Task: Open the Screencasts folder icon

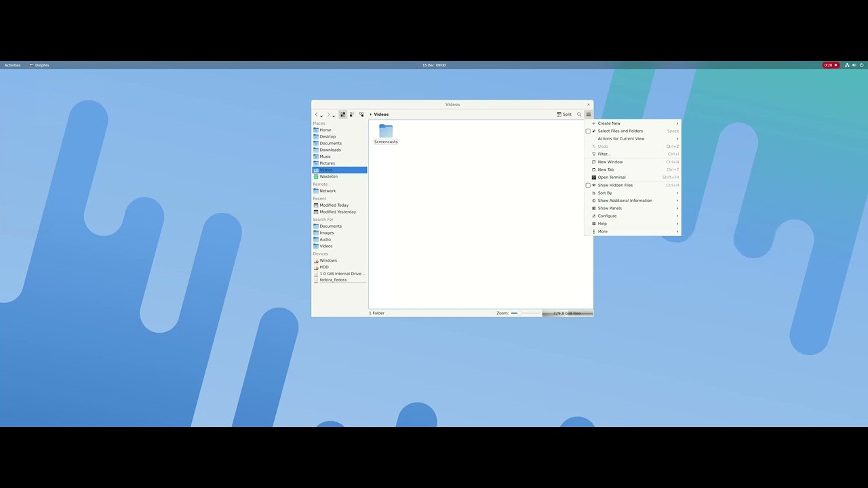Action: [x=386, y=130]
